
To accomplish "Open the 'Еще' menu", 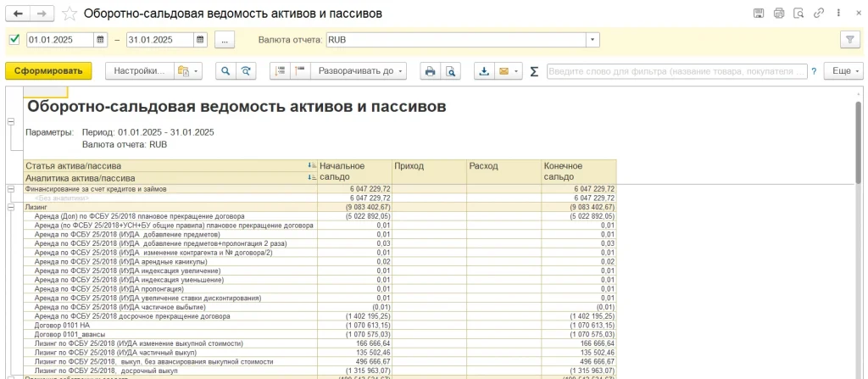I will click(843, 71).
